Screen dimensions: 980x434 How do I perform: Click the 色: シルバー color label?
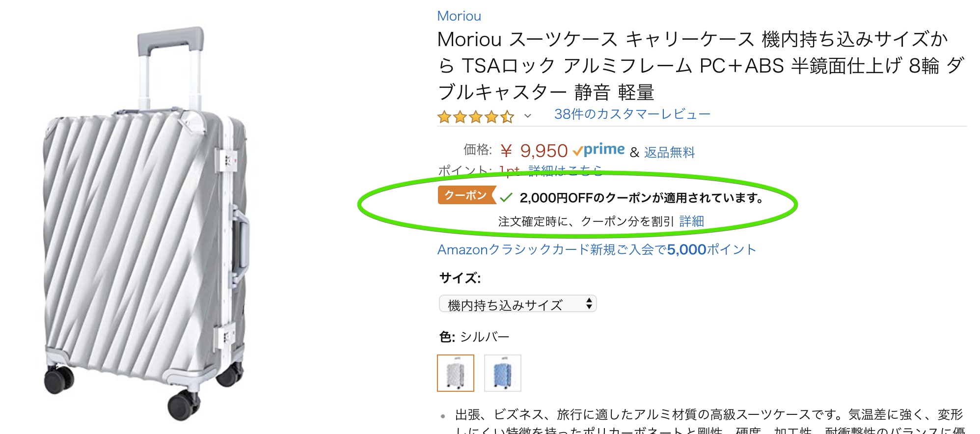(x=474, y=337)
